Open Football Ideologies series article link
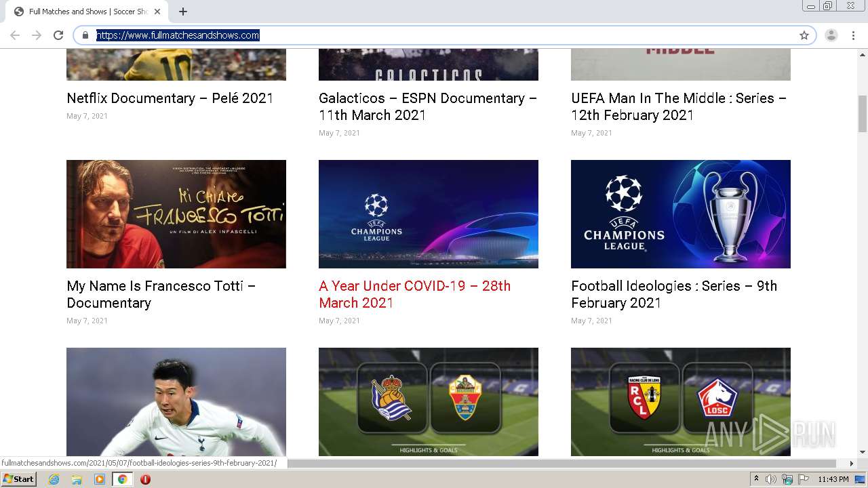 (674, 294)
